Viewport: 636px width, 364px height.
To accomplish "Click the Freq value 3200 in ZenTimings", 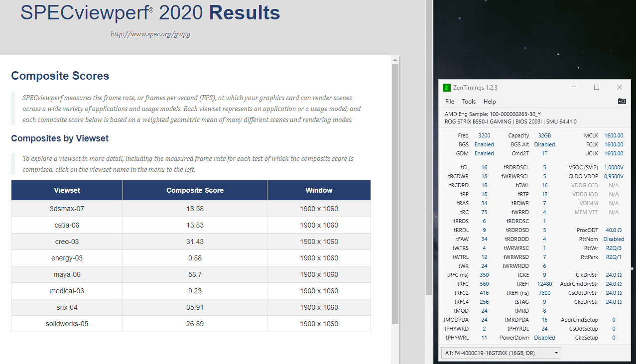I will tap(484, 135).
